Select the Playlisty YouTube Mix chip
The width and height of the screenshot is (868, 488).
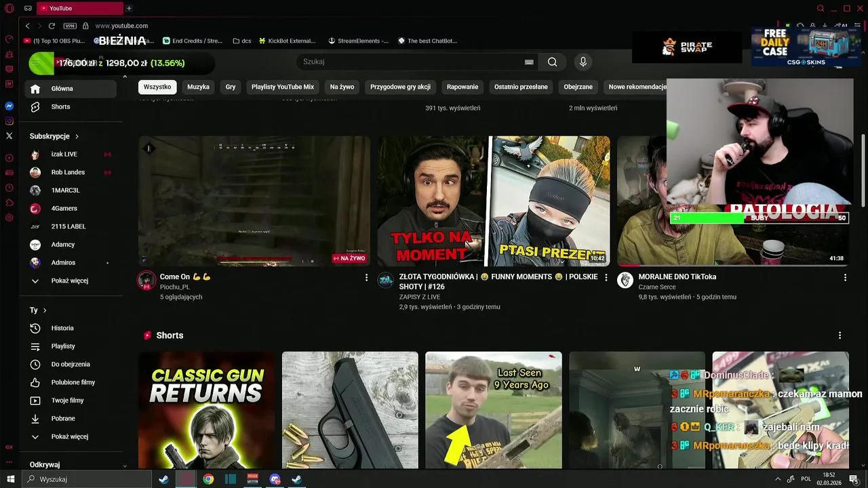tap(283, 87)
